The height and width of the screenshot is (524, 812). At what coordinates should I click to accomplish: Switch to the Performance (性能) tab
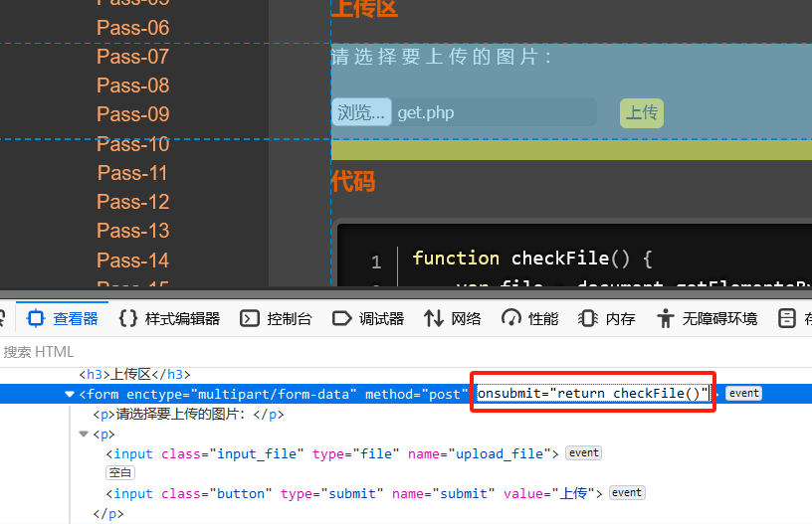click(530, 318)
